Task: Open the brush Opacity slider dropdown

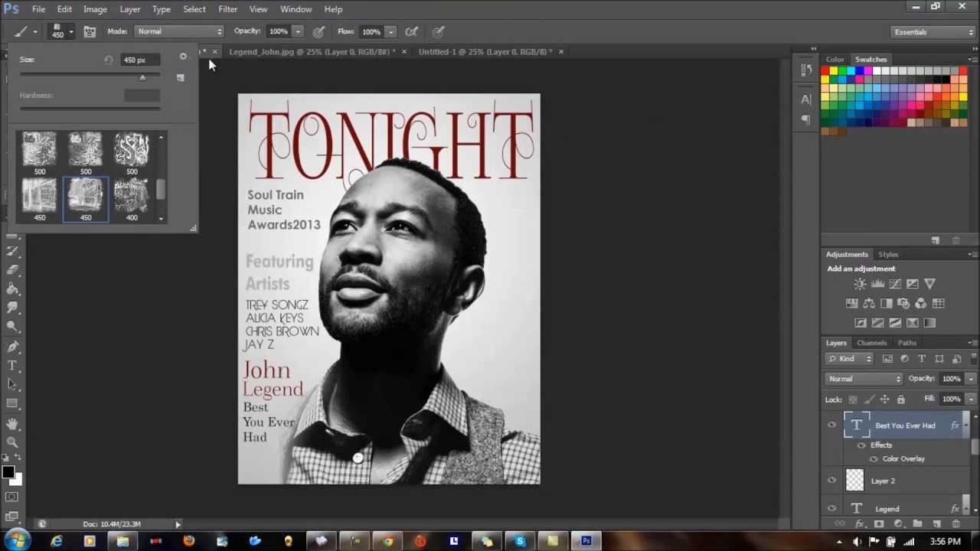Action: pyautogui.click(x=298, y=31)
